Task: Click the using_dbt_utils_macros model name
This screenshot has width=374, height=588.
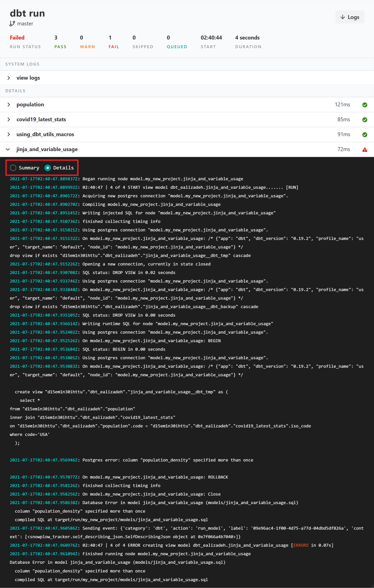Action: pyautogui.click(x=45, y=134)
